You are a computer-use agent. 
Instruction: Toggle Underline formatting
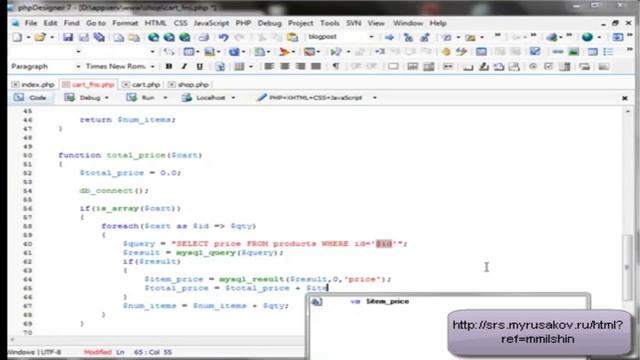tap(200, 66)
